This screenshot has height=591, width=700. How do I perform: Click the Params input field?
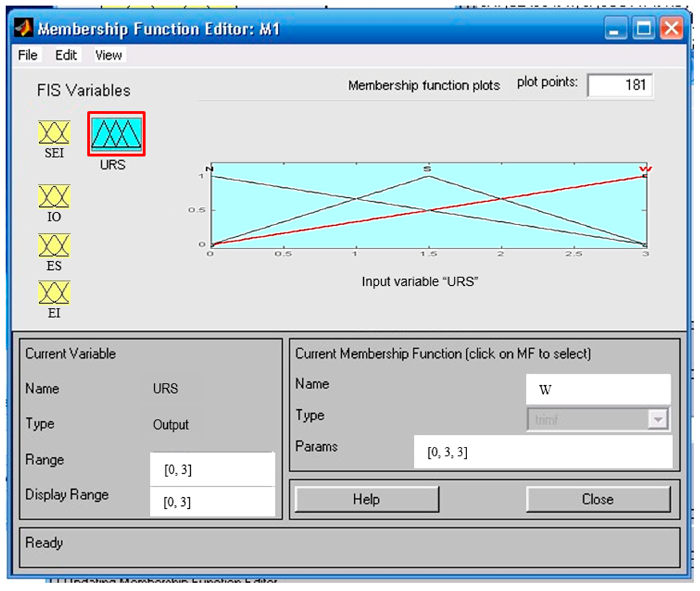(543, 452)
